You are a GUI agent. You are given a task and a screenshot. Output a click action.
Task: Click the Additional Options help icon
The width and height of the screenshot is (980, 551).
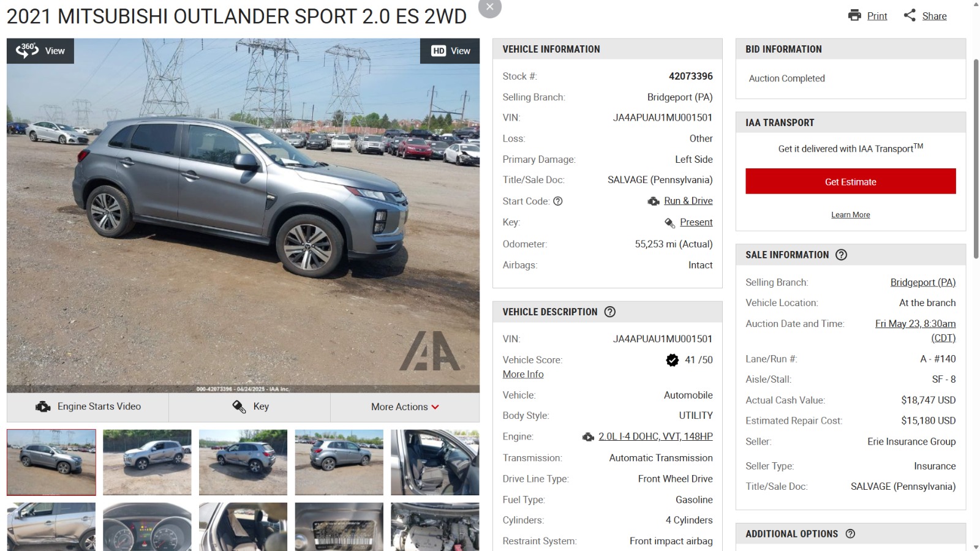point(850,534)
